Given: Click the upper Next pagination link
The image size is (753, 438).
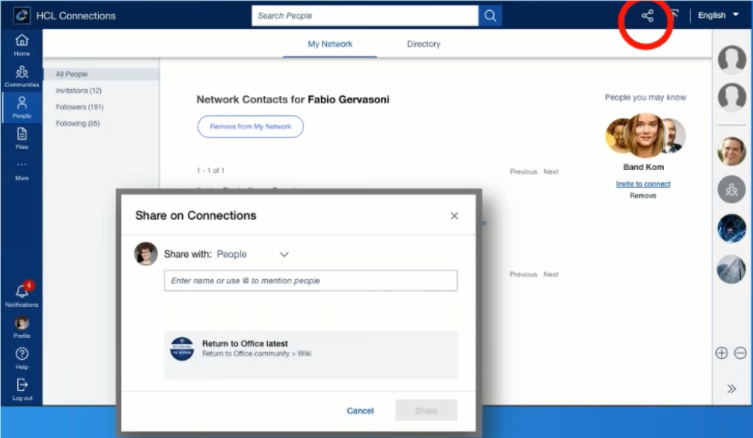Looking at the screenshot, I should (551, 171).
